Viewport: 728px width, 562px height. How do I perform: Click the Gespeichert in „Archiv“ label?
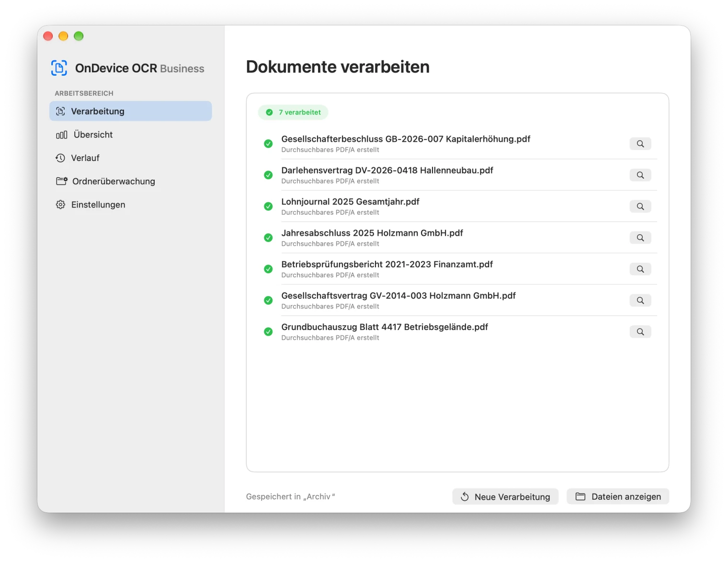click(290, 497)
